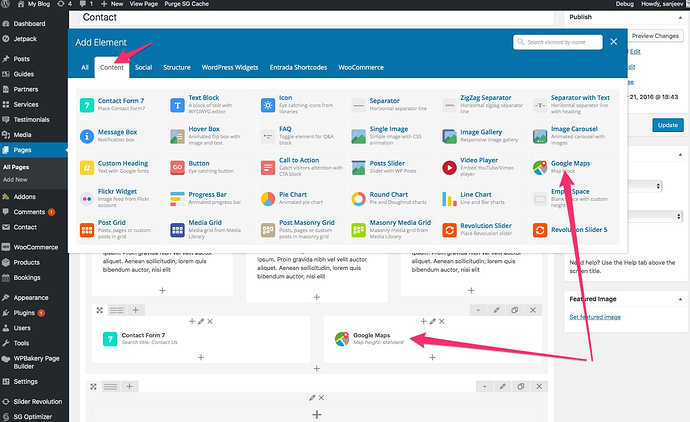Image resolution: width=690 pixels, height=422 pixels.
Task: Open the WooCommerce elements tab
Action: pos(361,67)
